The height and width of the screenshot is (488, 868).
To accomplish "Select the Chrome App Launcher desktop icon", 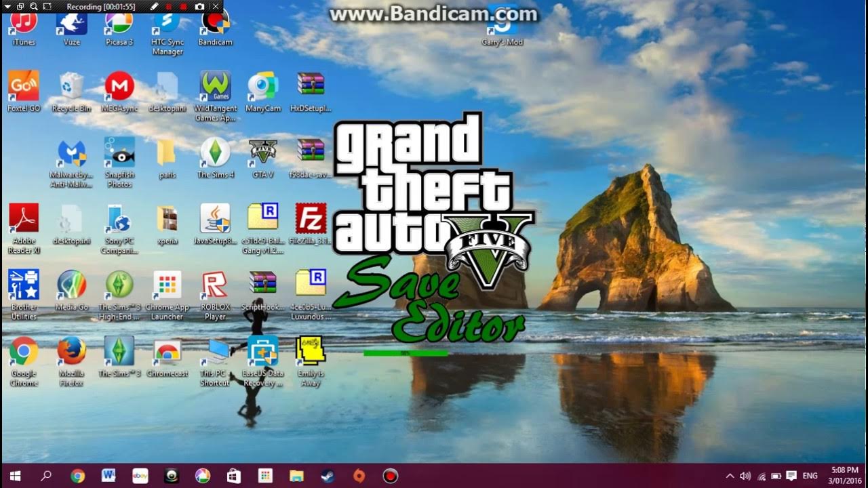I will 167,296.
